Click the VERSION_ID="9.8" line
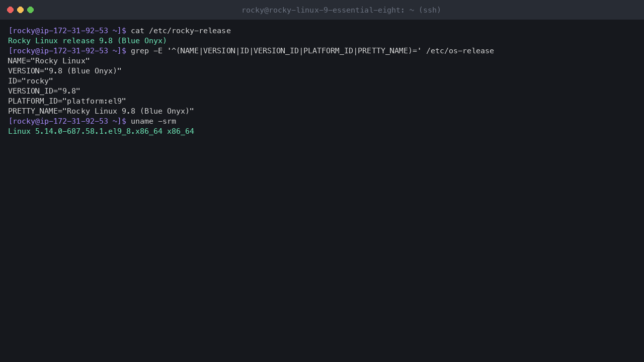The width and height of the screenshot is (644, 362). click(44, 91)
